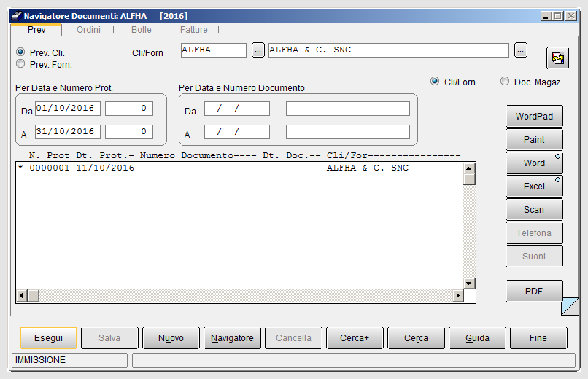Click the A document date field
This screenshot has width=588, height=379.
(x=236, y=132)
